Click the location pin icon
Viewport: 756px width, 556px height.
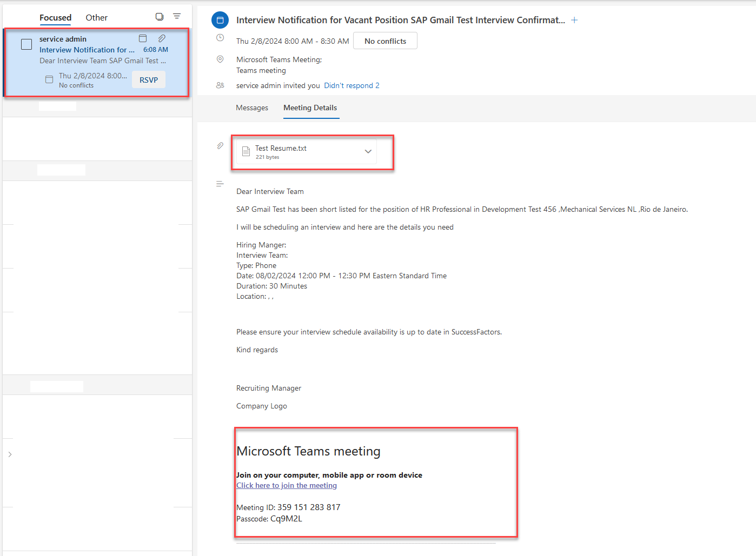coord(220,59)
